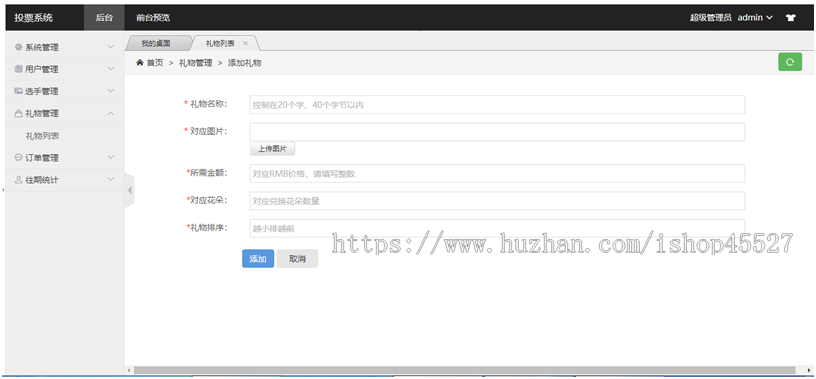Click the green refresh icon button

click(x=789, y=62)
